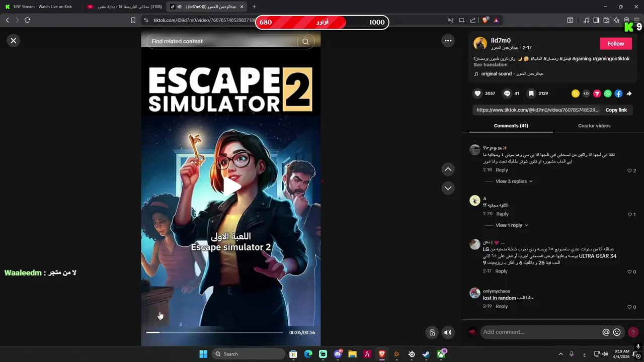Open File Explorer from taskbar
The height and width of the screenshot is (362, 644).
pos(352,354)
